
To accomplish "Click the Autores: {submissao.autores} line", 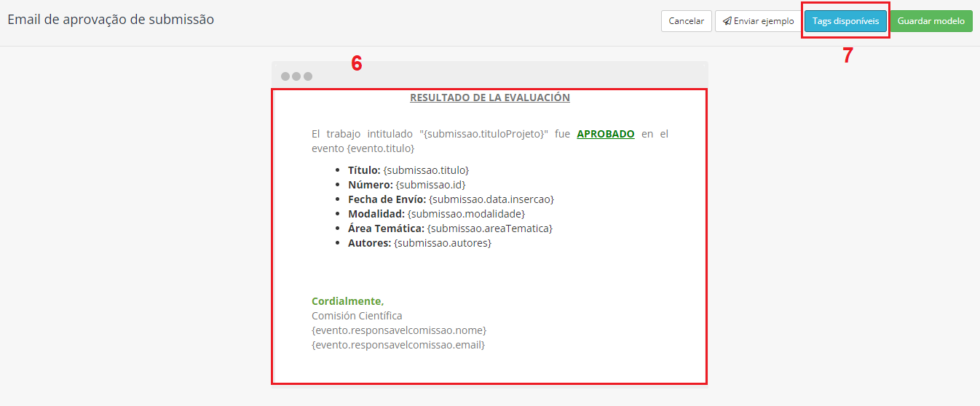I will (x=419, y=243).
